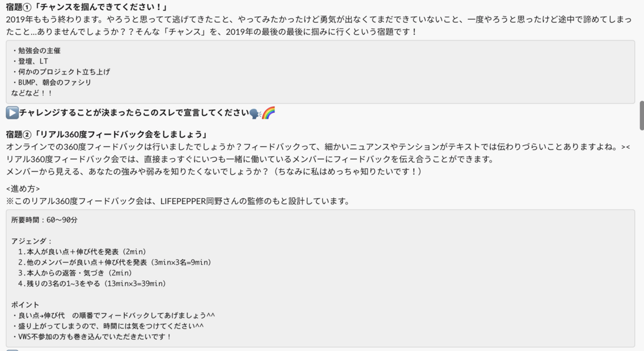Image resolution: width=644 pixels, height=351 pixels.
Task: Click the アジェンダ： label
Action: click(x=32, y=241)
